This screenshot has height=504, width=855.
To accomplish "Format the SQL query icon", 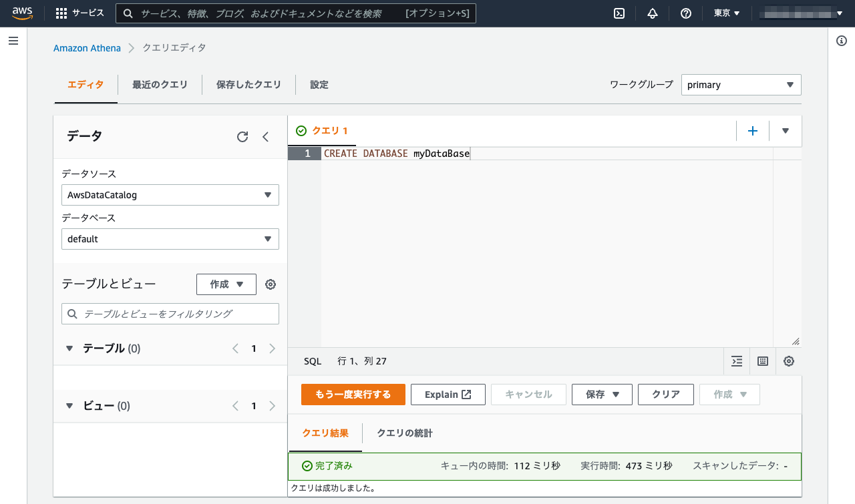I will click(x=737, y=361).
